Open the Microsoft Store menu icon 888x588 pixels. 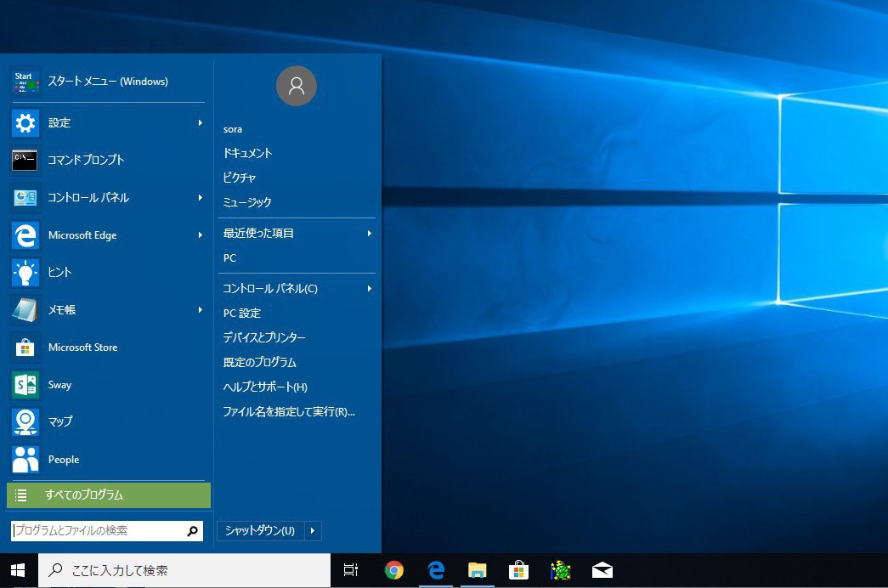click(x=25, y=348)
